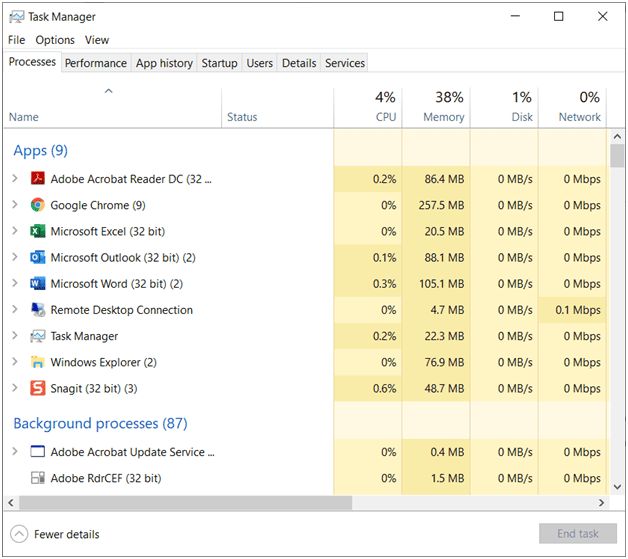628x559 pixels.
Task: Expand Microsoft Outlook process group
Action: pyautogui.click(x=15, y=257)
